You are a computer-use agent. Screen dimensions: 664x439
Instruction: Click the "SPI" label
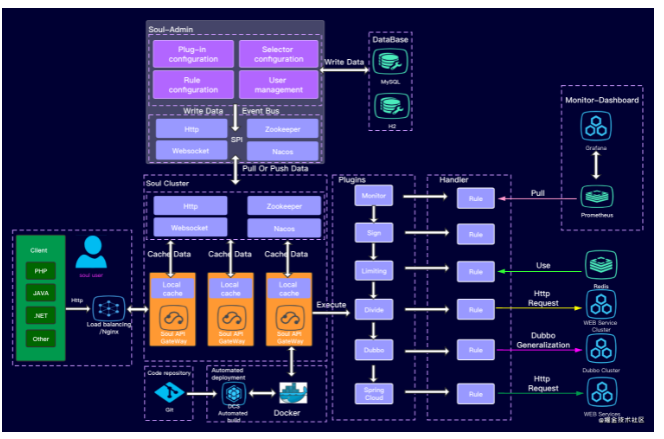click(237, 139)
